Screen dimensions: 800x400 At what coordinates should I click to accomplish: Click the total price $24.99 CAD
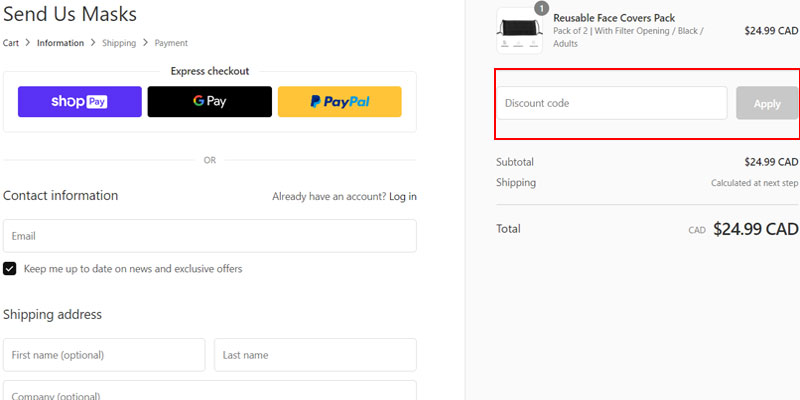(755, 229)
